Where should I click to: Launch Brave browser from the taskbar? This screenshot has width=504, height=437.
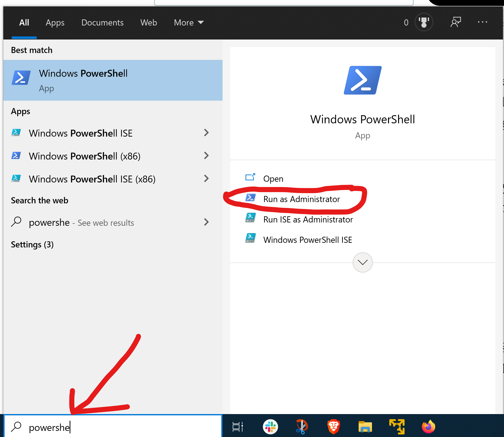[x=333, y=427]
